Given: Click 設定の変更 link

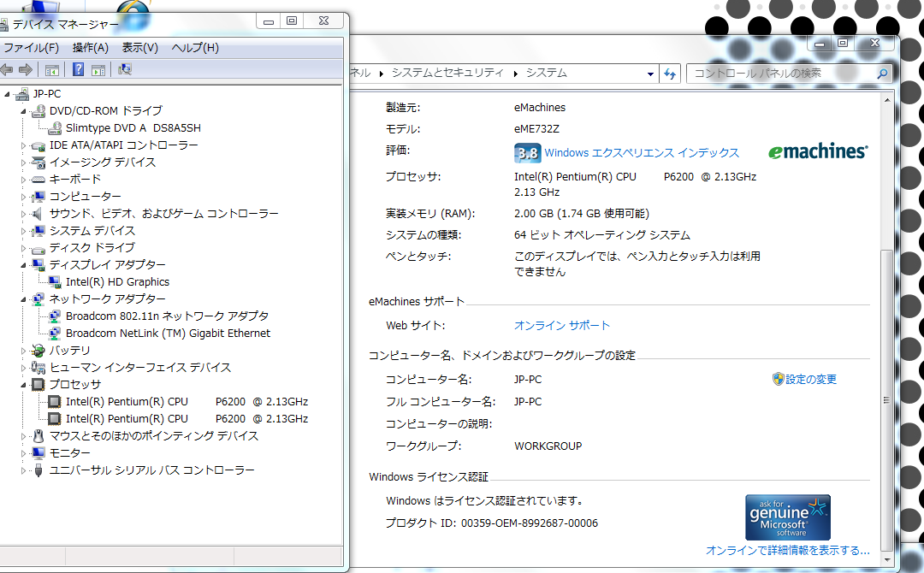Looking at the screenshot, I should (811, 379).
